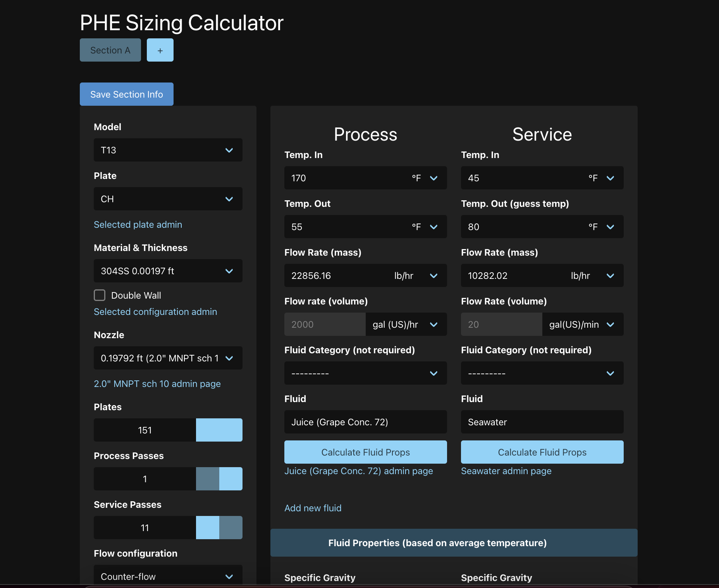Open the Plate CH dropdown
Viewport: 719px width, 588px height.
click(168, 199)
